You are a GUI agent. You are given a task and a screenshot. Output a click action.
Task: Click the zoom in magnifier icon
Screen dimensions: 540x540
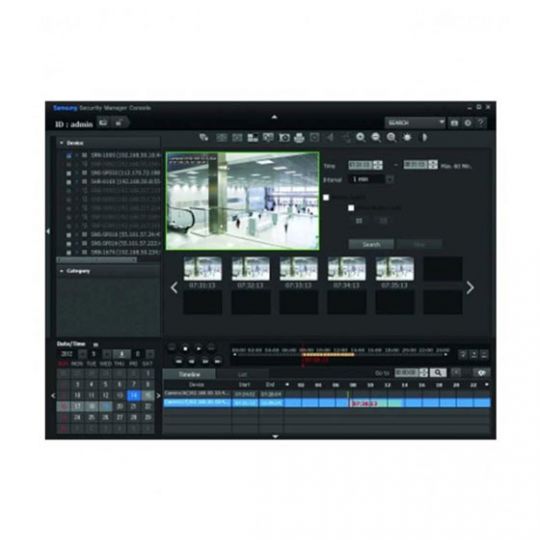click(361, 137)
